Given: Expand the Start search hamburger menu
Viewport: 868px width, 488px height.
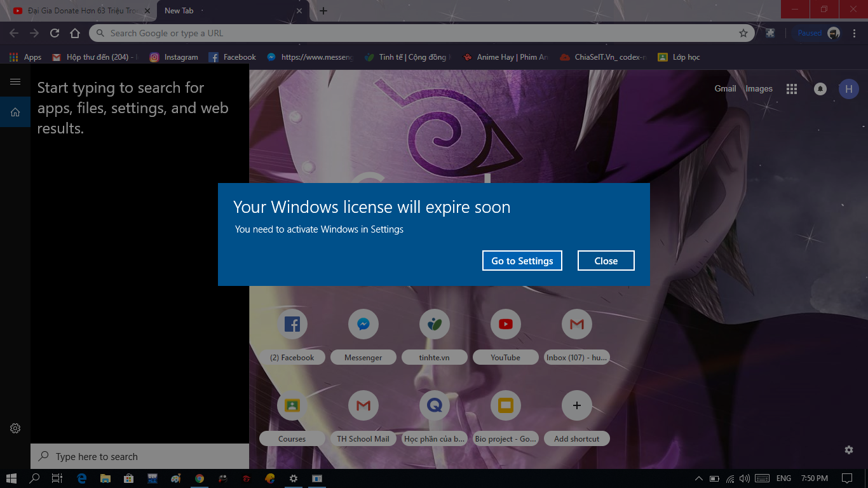Looking at the screenshot, I should 15,81.
